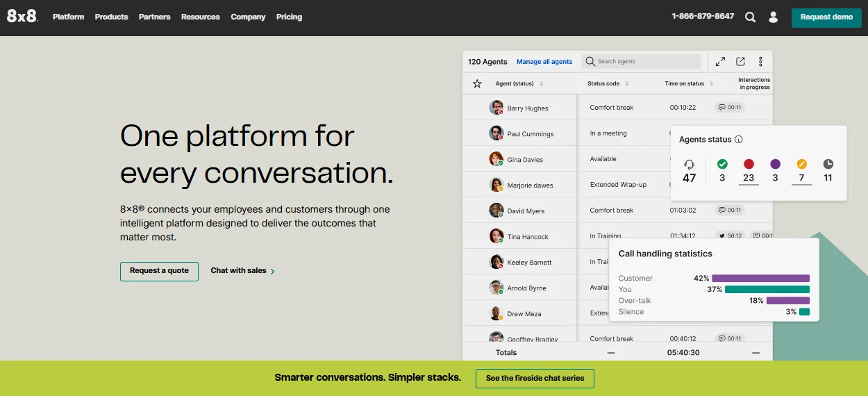The width and height of the screenshot is (868, 396).
Task: Click the Interactions in progress column header
Action: [754, 83]
